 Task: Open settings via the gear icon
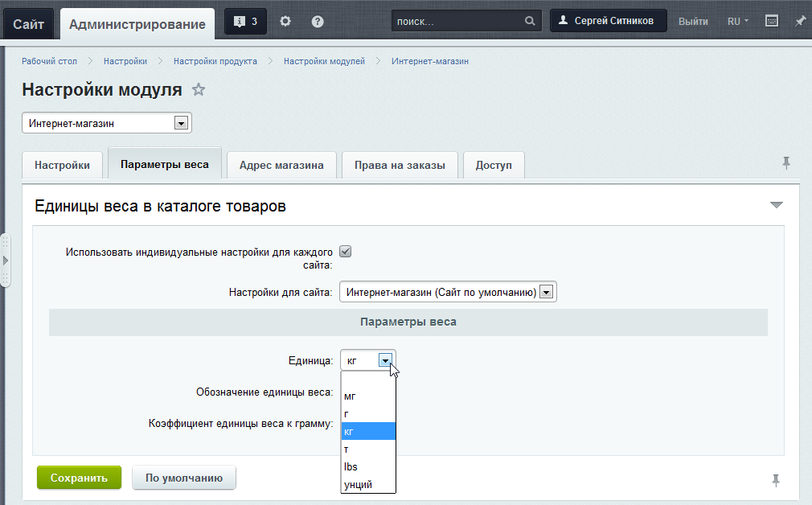coord(285,21)
